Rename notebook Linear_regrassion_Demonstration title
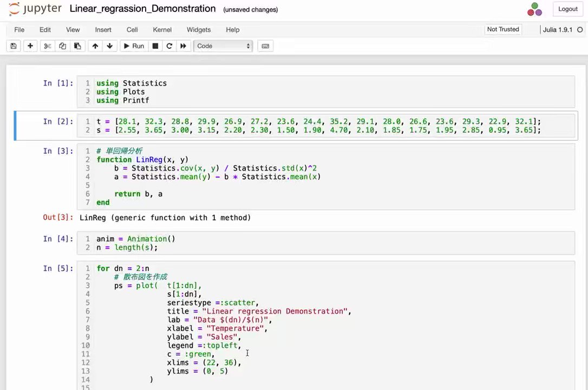This screenshot has width=588, height=390. 142,9
